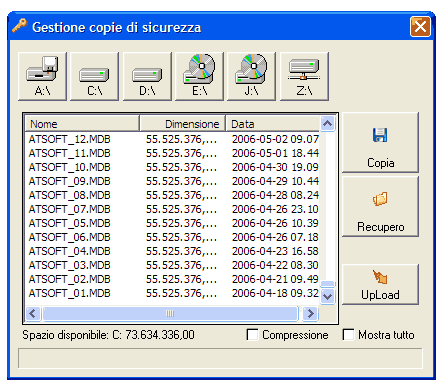The height and width of the screenshot is (389, 447).
Task: Click the list scroll up arrow
Action: pyautogui.click(x=328, y=124)
